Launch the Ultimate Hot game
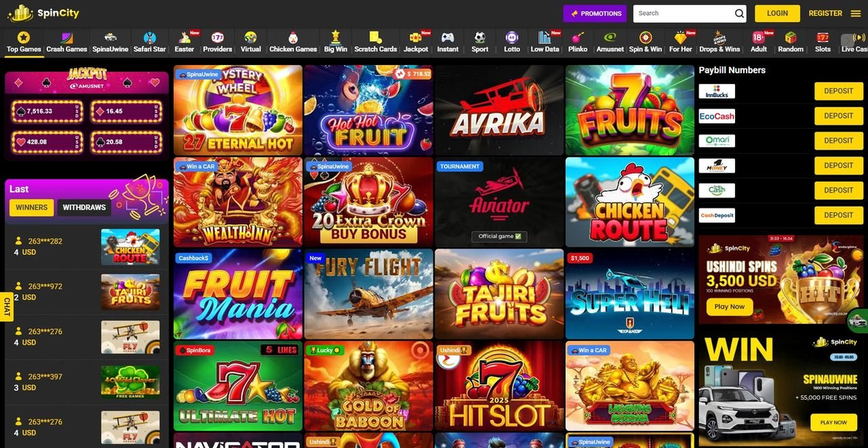The height and width of the screenshot is (448, 868). [x=238, y=386]
